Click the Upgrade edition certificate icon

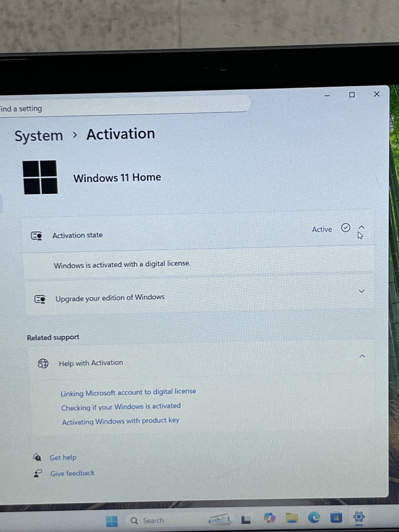tap(40, 300)
